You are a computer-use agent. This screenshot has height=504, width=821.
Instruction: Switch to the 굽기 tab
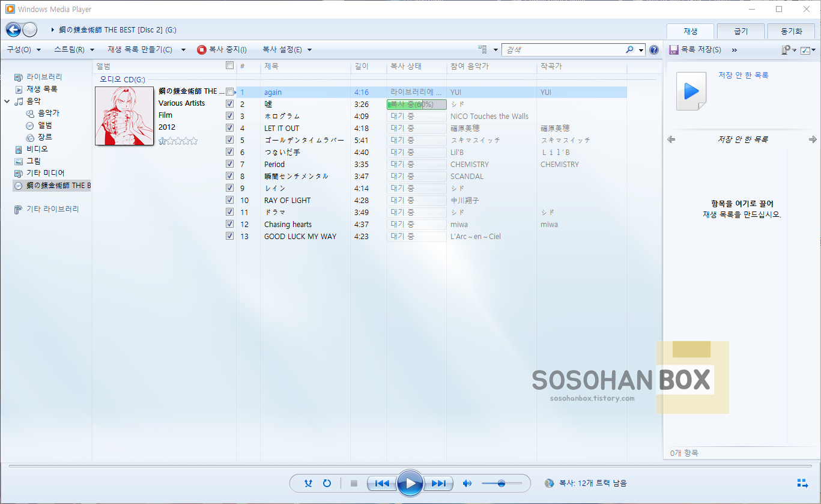[741, 31]
